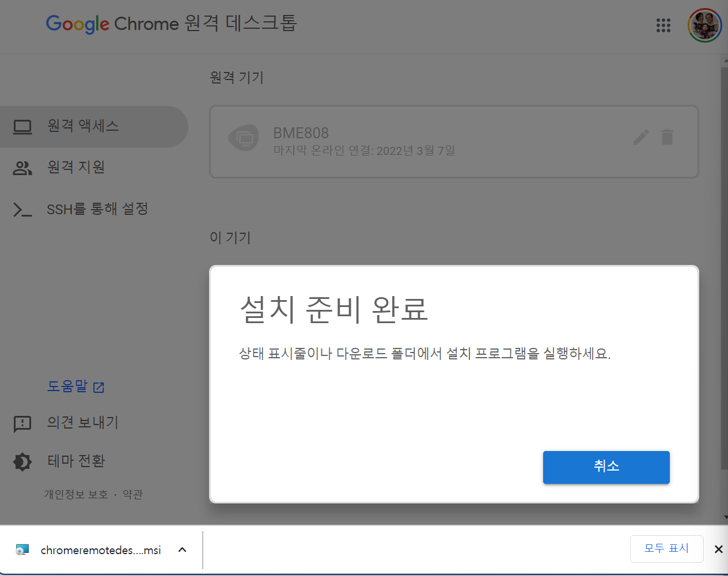The image size is (728, 576).
Task: Click the 상태 표시줄이나 다운로드 폴더 instruction text
Action: coord(424,353)
